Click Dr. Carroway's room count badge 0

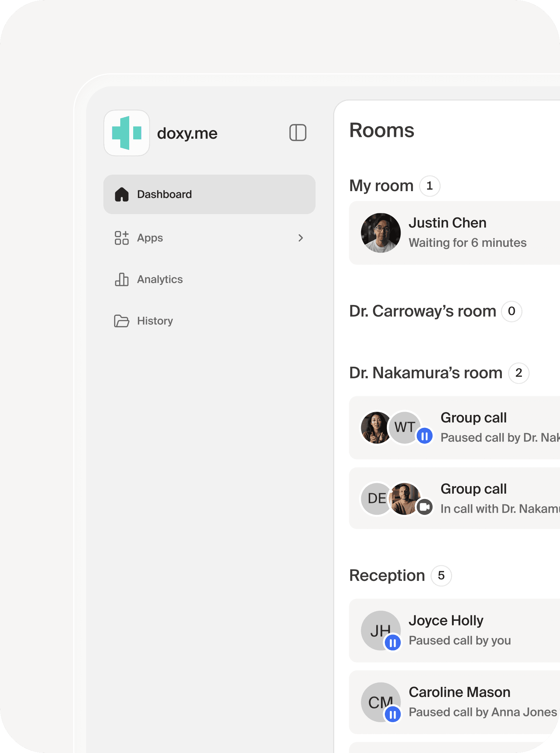[x=512, y=311]
